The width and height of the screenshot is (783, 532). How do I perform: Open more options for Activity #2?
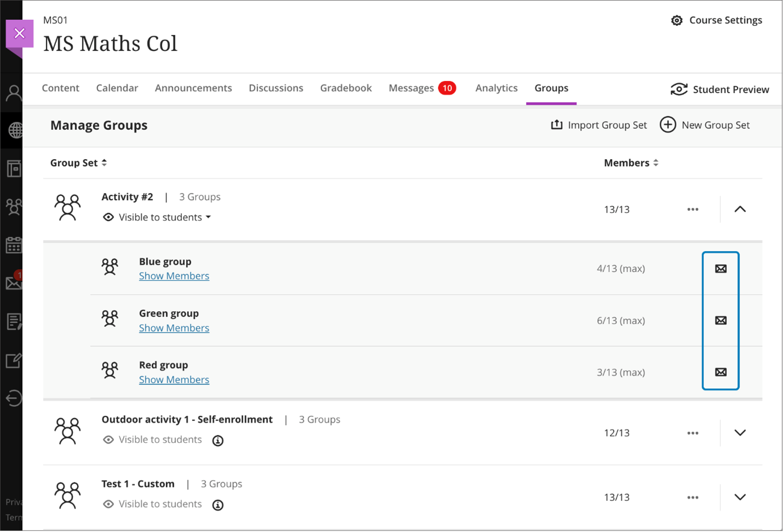(693, 210)
